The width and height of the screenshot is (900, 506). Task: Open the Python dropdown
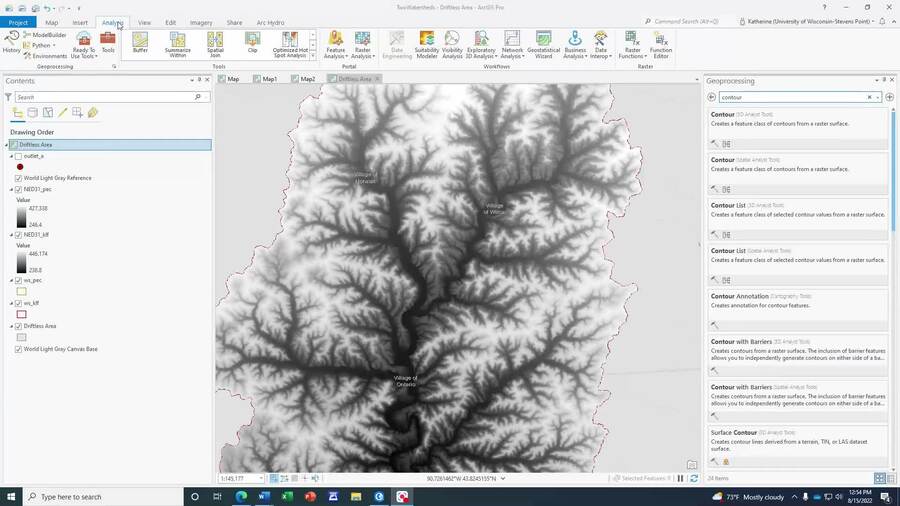click(x=40, y=45)
